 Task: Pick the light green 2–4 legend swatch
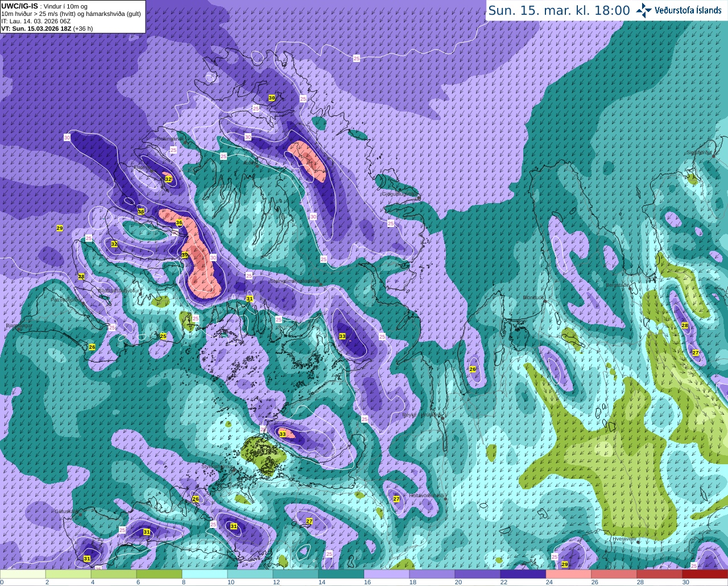pos(68,574)
